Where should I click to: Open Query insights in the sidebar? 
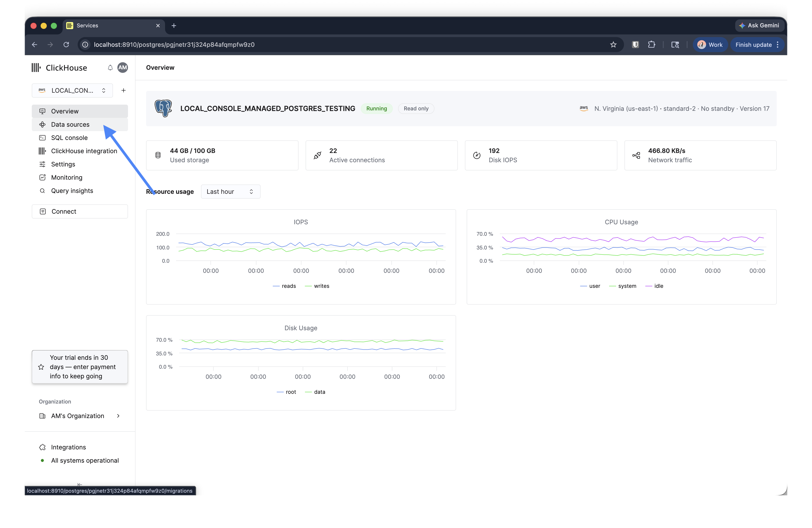point(80,191)
